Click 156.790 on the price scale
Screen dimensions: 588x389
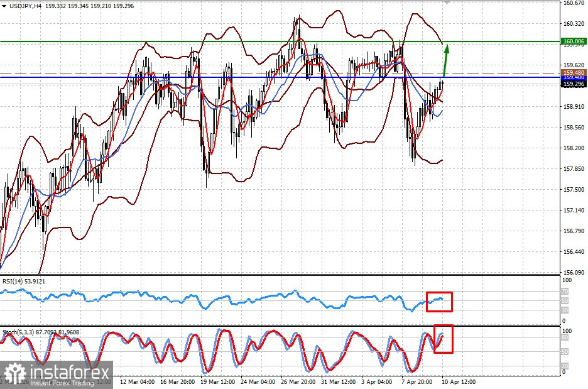(x=574, y=231)
